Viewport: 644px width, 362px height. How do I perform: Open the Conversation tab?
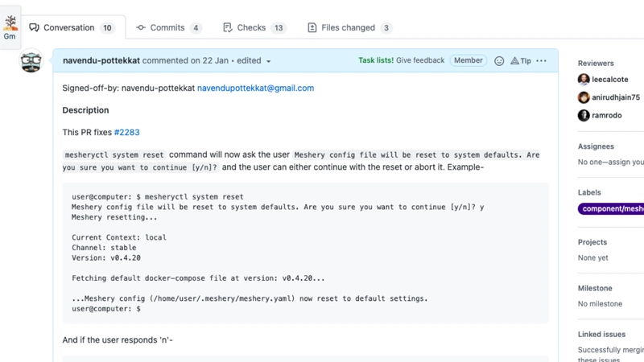[73, 27]
